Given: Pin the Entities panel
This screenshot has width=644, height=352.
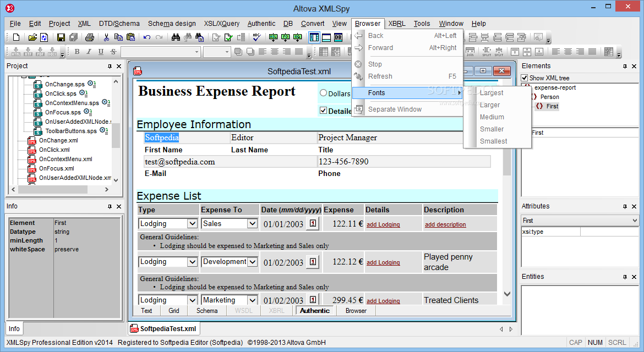Looking at the screenshot, I should click(625, 277).
